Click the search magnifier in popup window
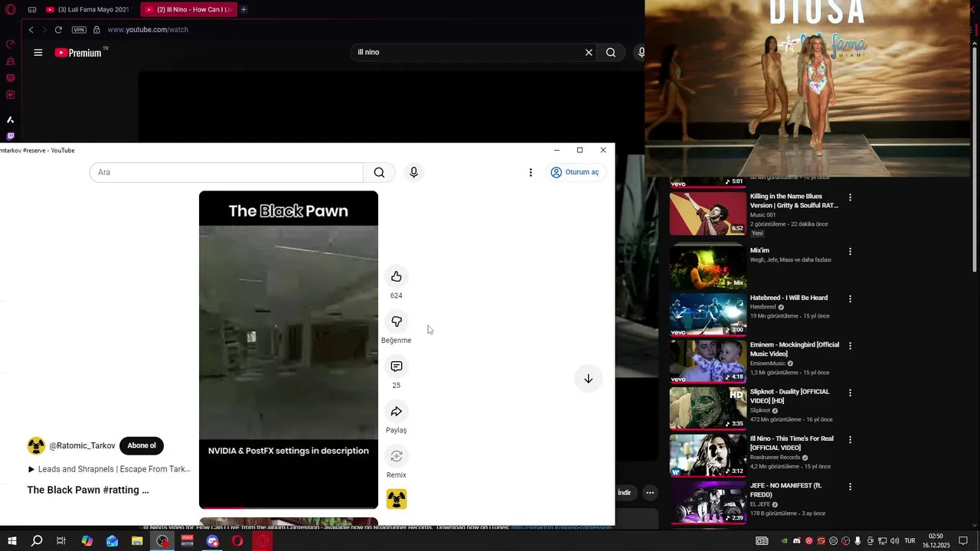The width and height of the screenshot is (980, 551). click(379, 172)
